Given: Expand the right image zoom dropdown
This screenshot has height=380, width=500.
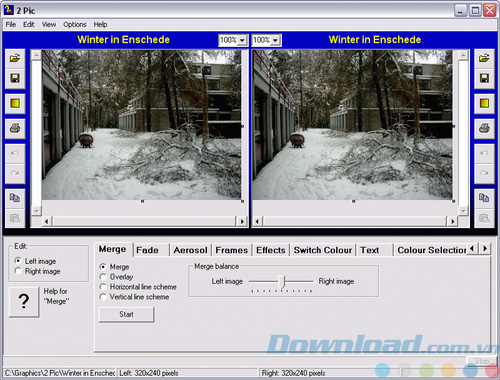Looking at the screenshot, I should click(x=275, y=40).
